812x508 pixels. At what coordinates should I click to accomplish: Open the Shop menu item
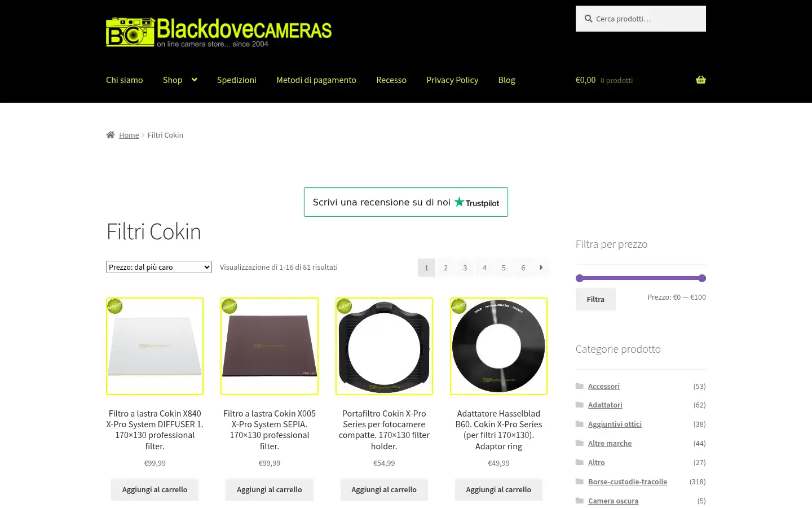point(173,80)
